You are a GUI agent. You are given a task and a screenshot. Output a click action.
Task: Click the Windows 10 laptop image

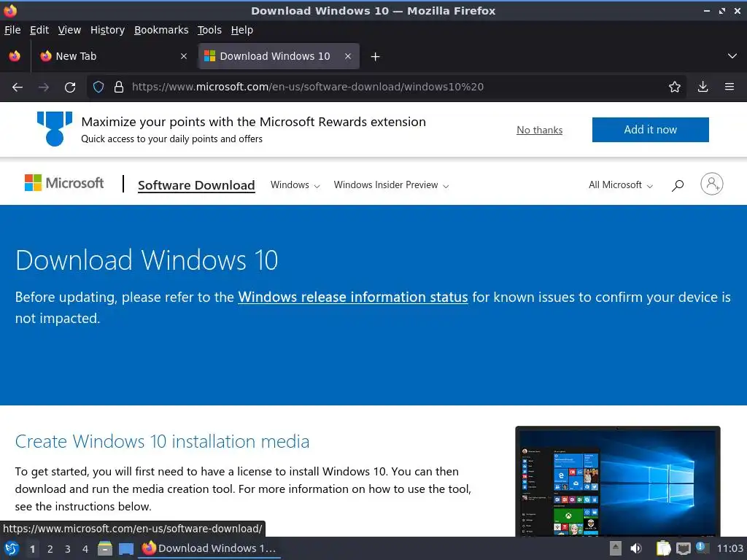618,481
